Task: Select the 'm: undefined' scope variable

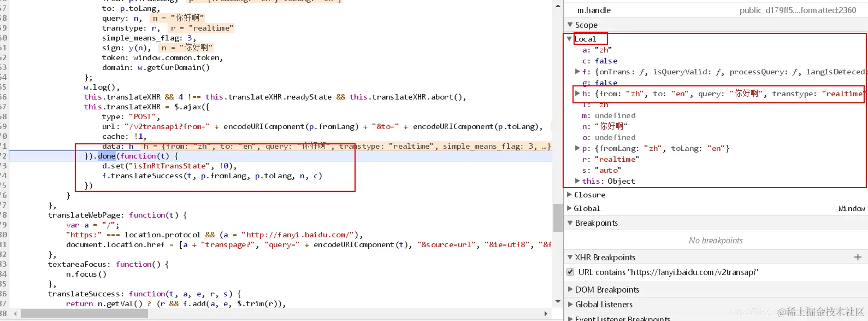Action: [609, 115]
